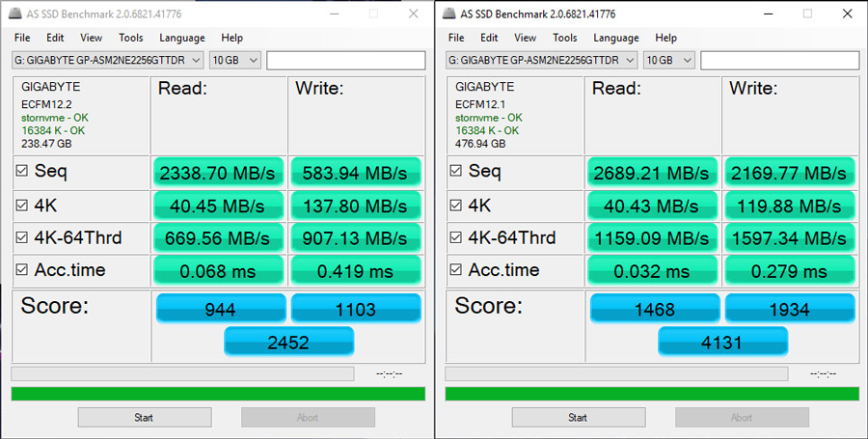Click access time 0.068 ms value
This screenshot has width=868, height=439.
pos(218,271)
